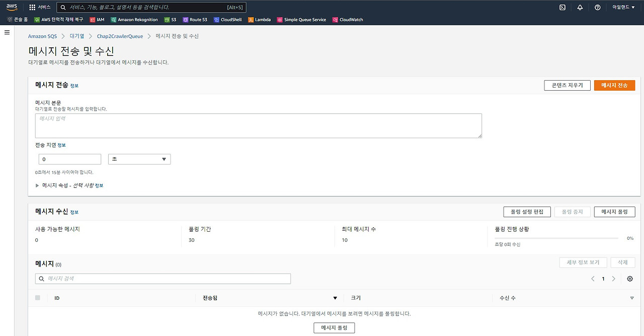Go to the Chap2CrawlerQueue breadcrumb link
The image size is (644, 336).
click(x=120, y=36)
